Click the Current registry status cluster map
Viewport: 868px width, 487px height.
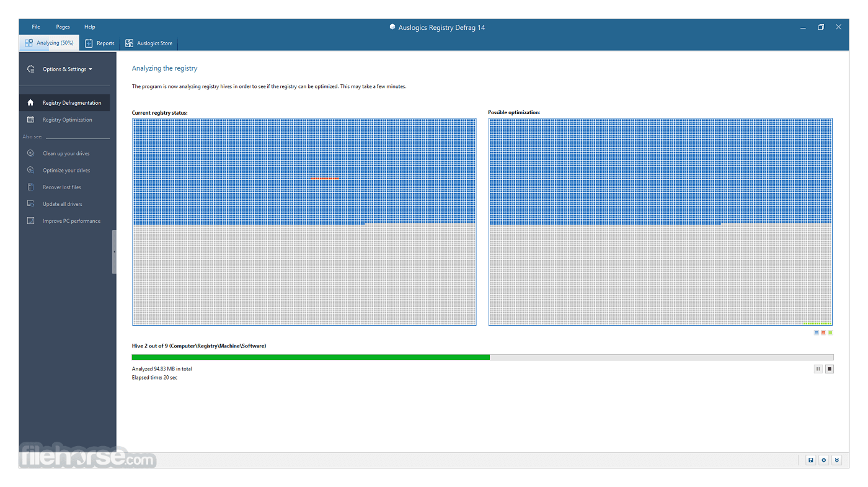[x=304, y=221]
